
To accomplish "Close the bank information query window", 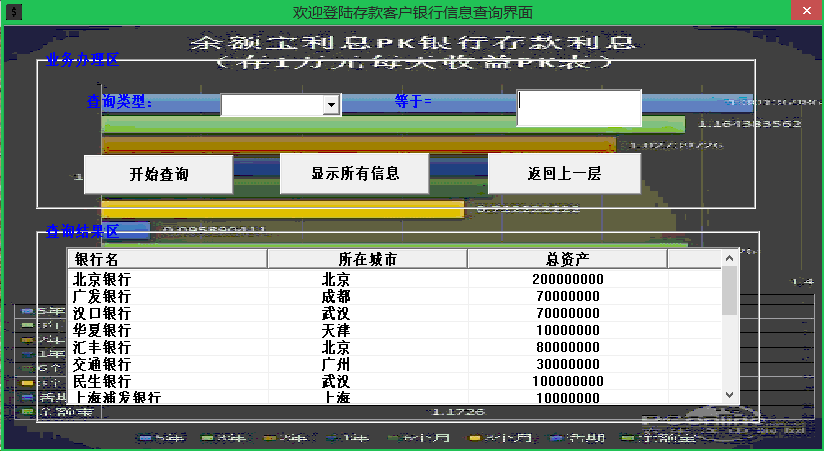I will pyautogui.click(x=807, y=11).
